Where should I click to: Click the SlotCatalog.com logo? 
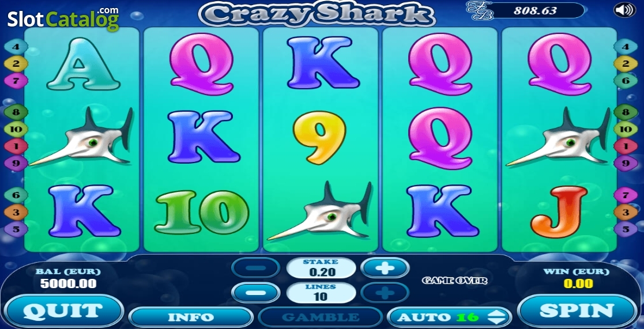63,18
